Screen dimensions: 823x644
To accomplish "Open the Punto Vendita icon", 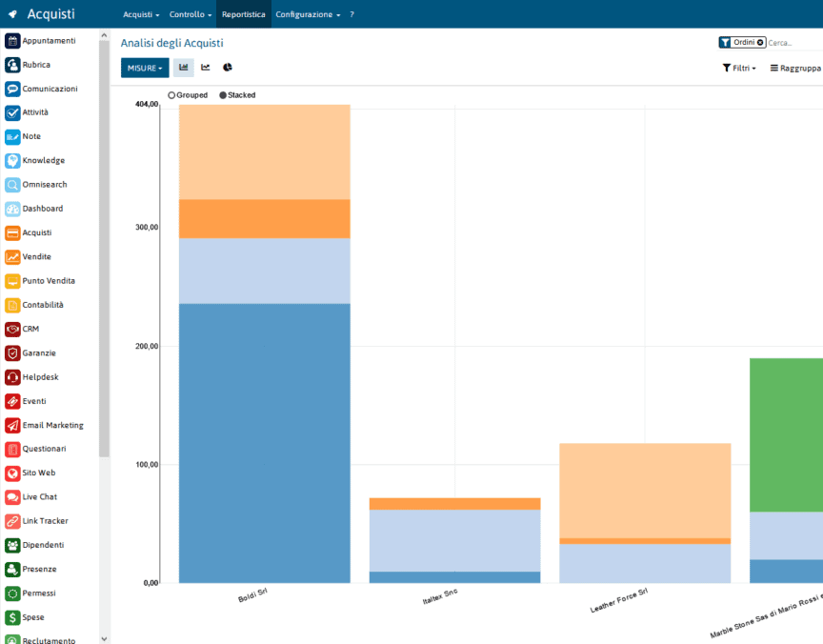I will [12, 281].
